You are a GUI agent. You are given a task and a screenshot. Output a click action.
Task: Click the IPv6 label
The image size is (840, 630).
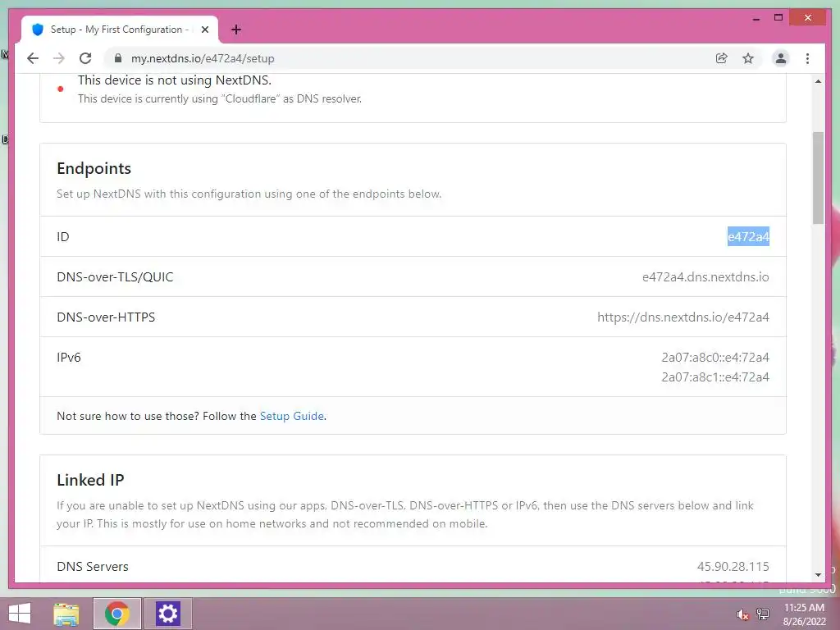[x=69, y=358]
